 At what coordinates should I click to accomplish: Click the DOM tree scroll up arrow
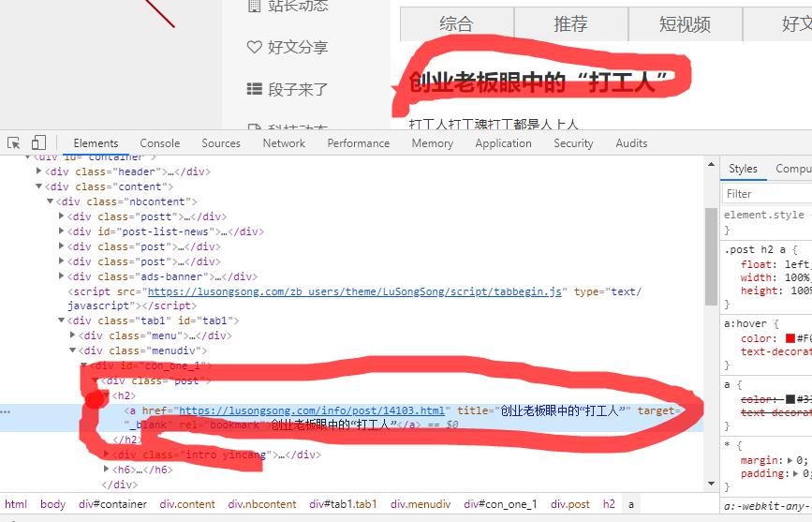pos(712,164)
